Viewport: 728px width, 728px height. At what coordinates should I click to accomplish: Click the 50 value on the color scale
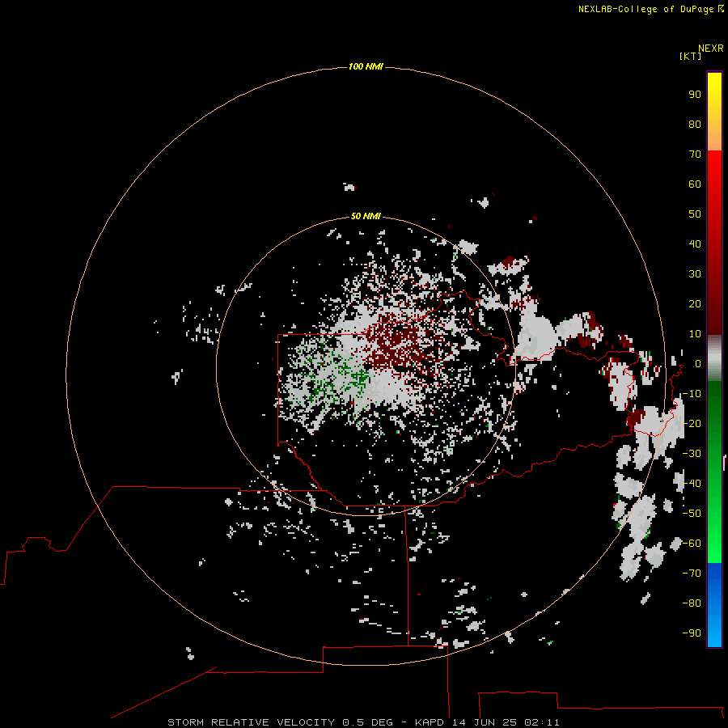(695, 214)
